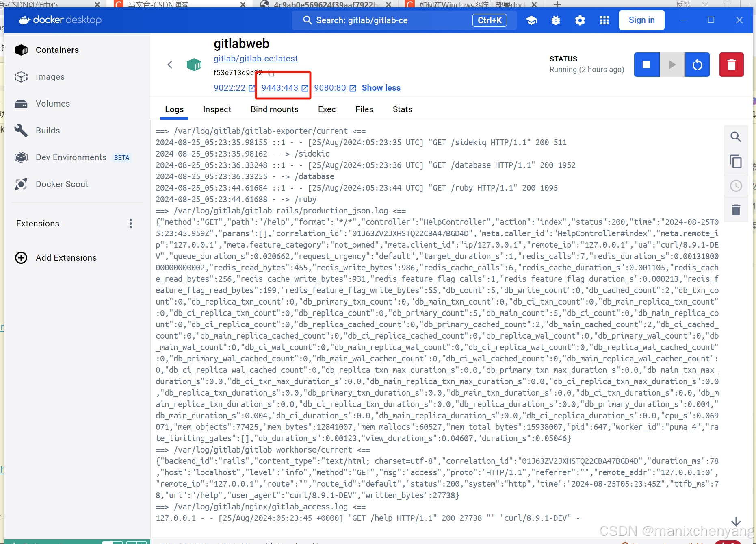The height and width of the screenshot is (544, 756).
Task: Select the gitlabweb container title
Action: (241, 44)
